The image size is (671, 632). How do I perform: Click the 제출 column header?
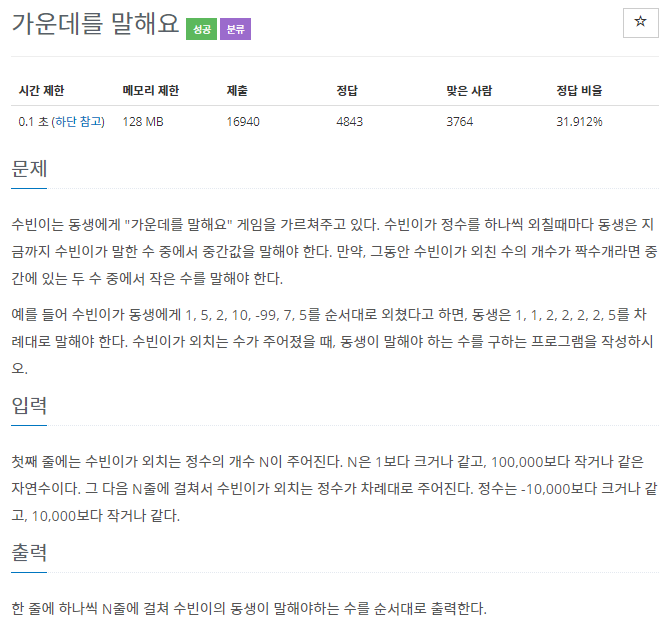(237, 91)
